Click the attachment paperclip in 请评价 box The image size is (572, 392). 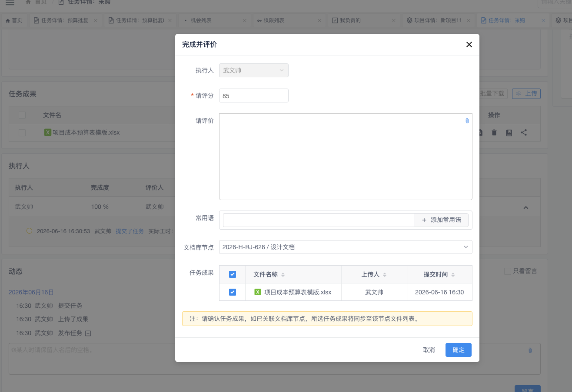[x=467, y=121]
